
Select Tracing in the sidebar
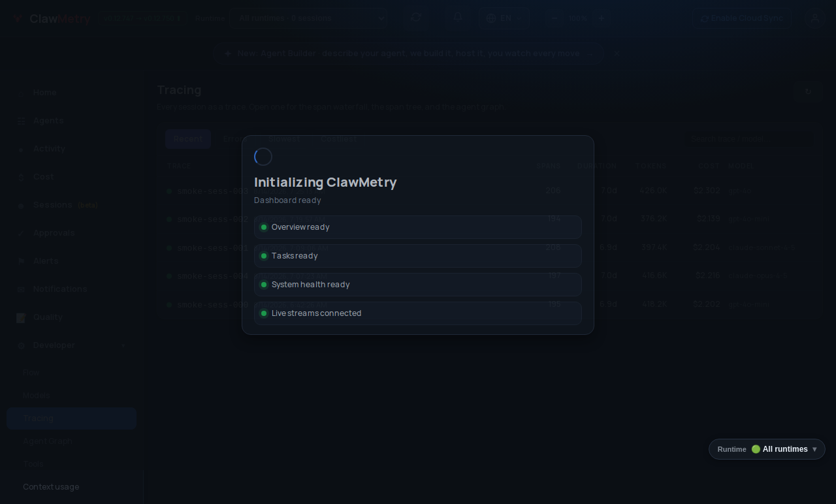point(71,418)
